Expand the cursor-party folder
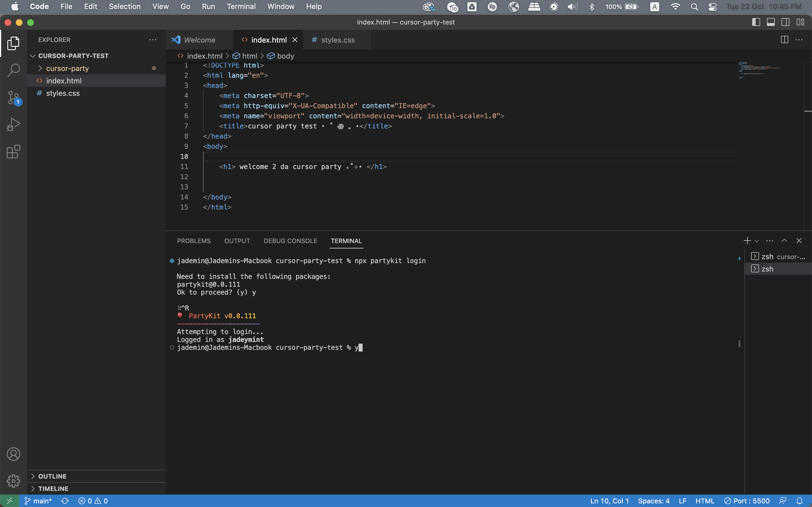 pyautogui.click(x=67, y=68)
